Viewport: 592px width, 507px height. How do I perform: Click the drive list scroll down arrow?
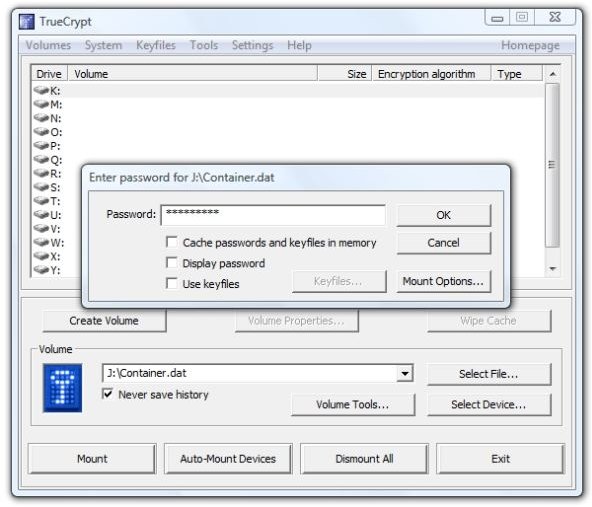[552, 268]
